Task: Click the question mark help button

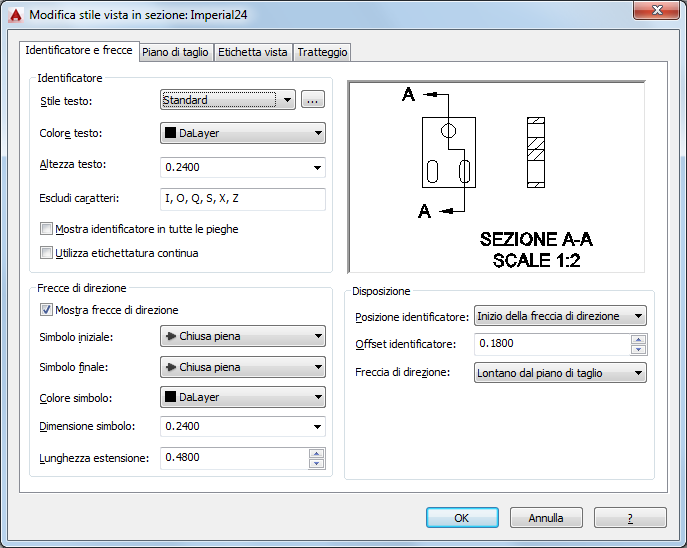Action: [x=630, y=518]
